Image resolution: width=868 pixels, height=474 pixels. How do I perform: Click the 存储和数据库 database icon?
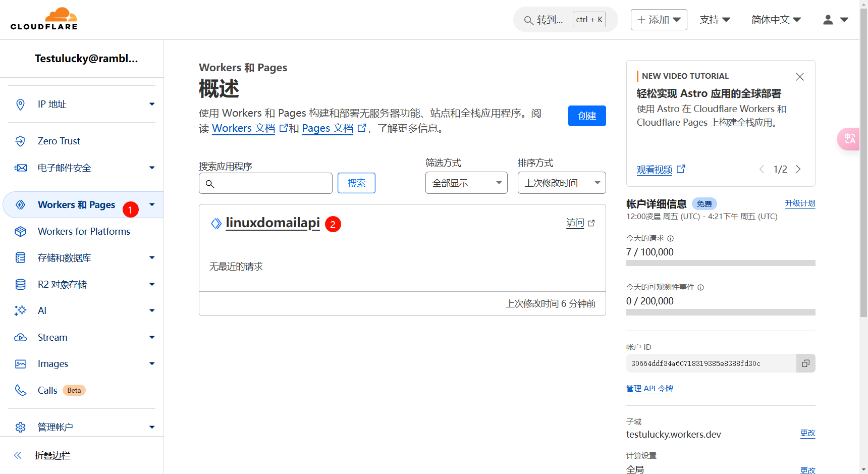point(20,257)
